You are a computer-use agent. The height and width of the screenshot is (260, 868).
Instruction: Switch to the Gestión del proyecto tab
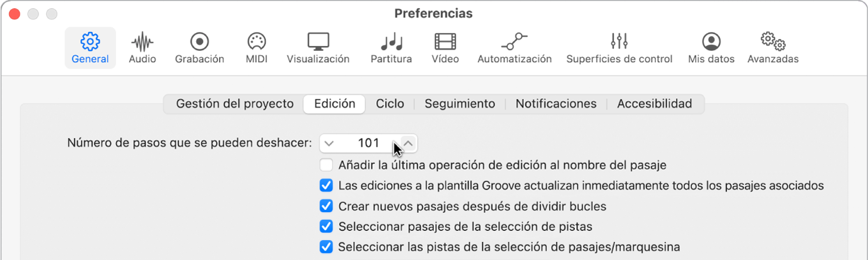235,104
